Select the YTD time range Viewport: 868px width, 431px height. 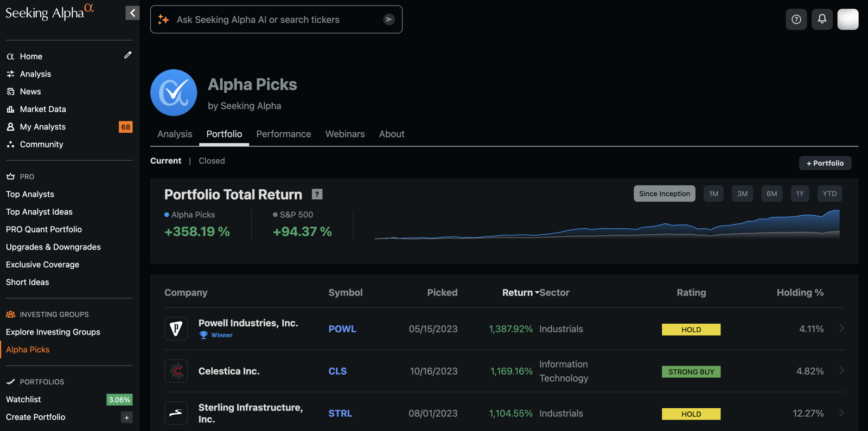(x=829, y=194)
